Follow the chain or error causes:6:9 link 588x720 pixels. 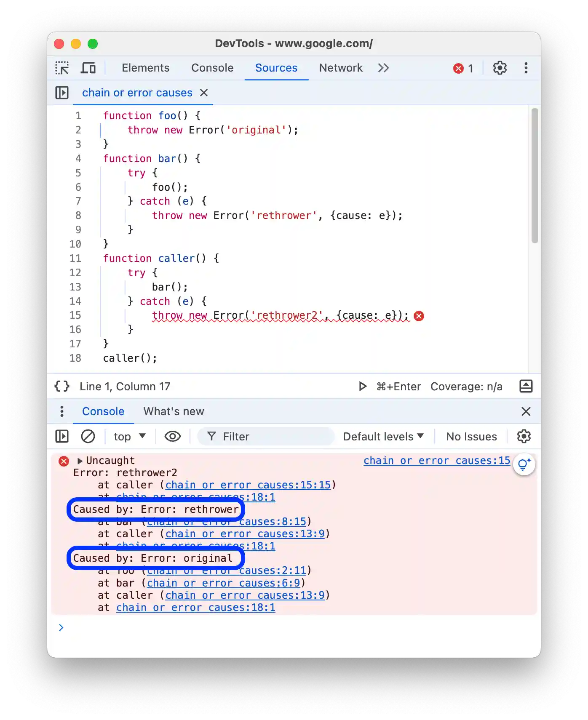click(x=224, y=583)
